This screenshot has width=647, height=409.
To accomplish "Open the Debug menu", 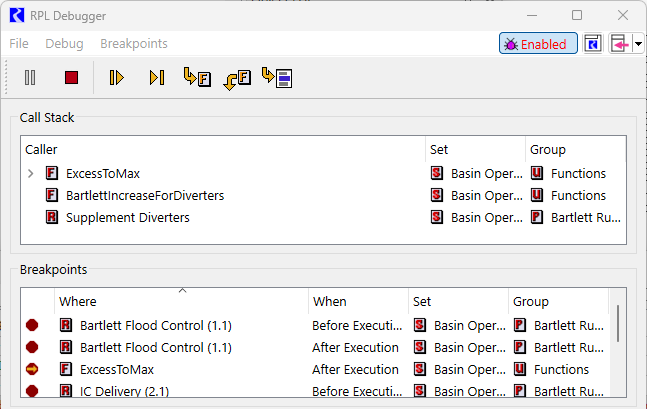I will coord(64,44).
